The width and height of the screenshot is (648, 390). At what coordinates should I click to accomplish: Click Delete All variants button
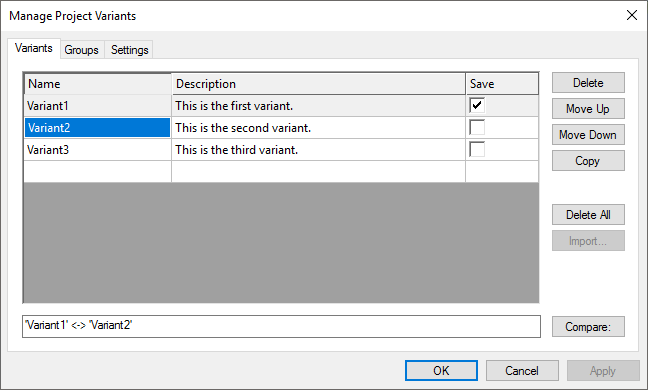click(x=588, y=215)
